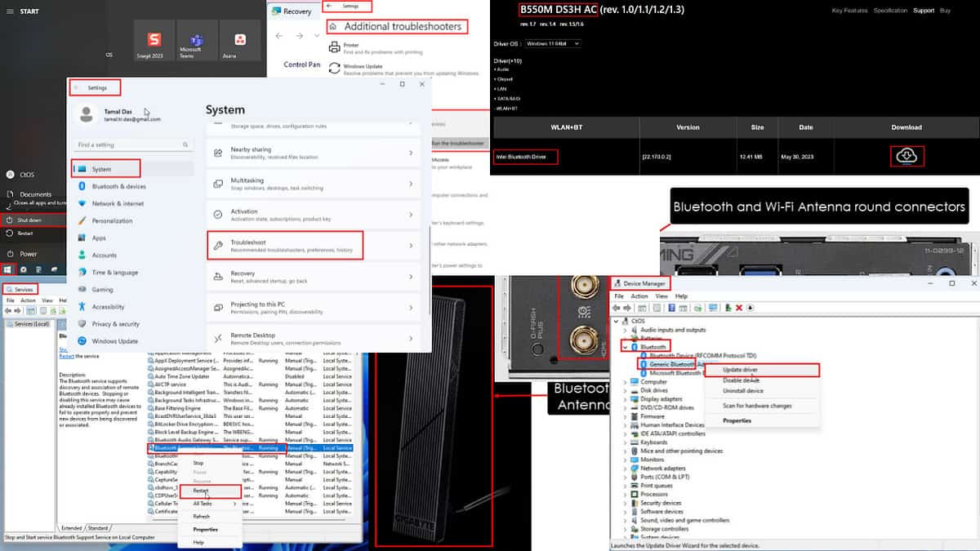Image resolution: width=980 pixels, height=551 pixels.
Task: Click the Windows Update icon in Settings sidebar
Action: point(81,340)
